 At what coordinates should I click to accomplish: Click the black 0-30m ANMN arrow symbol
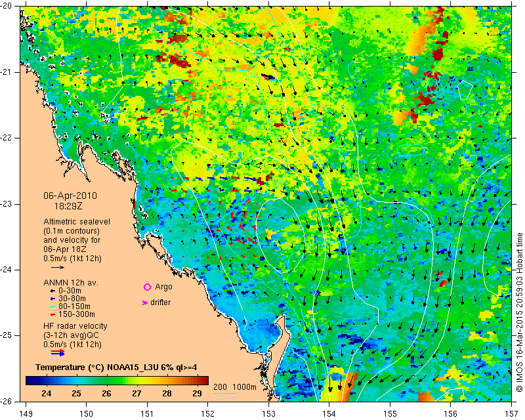[52, 291]
